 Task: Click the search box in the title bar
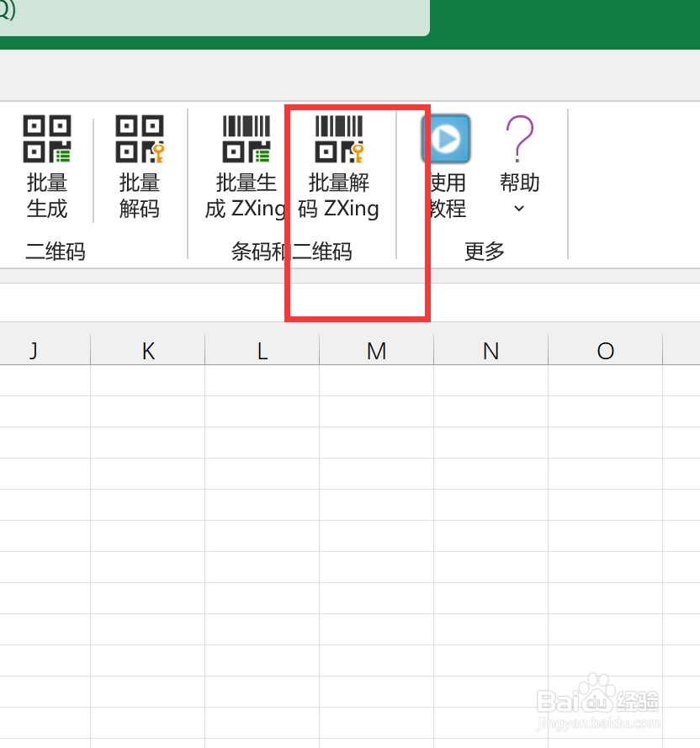(x=215, y=17)
